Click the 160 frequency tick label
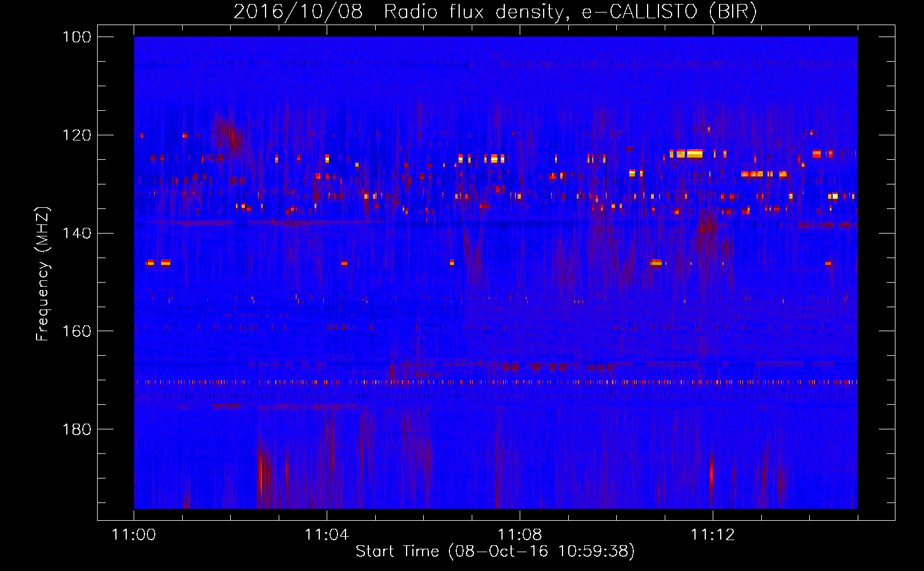This screenshot has height=571, width=924. coord(76,331)
